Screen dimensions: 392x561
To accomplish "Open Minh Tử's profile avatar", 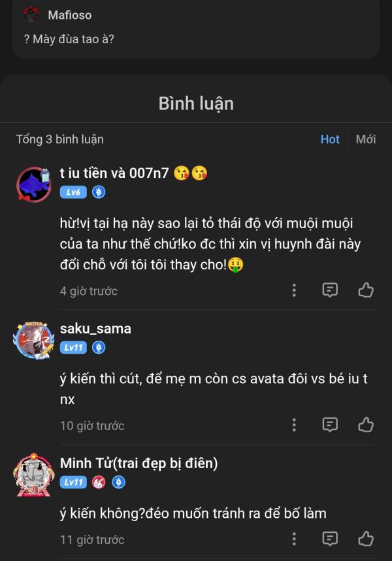I will pyautogui.click(x=33, y=474).
